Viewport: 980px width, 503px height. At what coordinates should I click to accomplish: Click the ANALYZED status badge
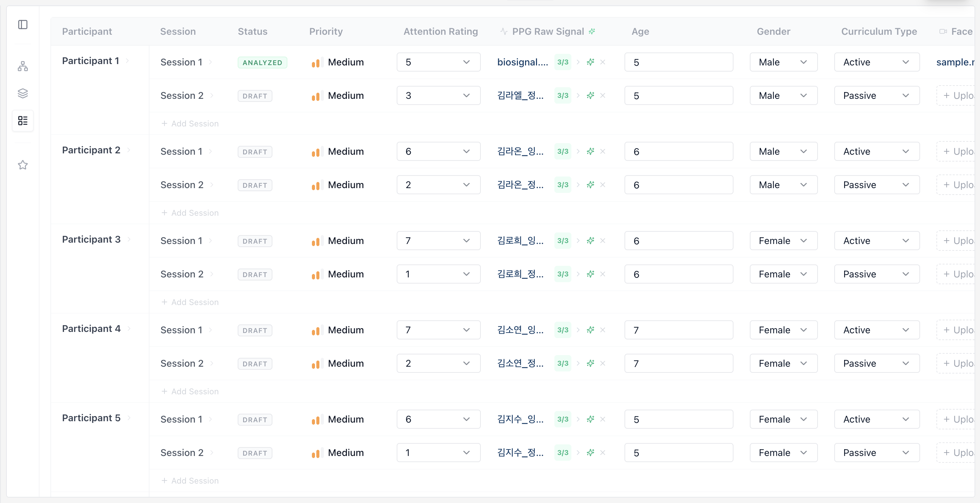[x=262, y=62]
